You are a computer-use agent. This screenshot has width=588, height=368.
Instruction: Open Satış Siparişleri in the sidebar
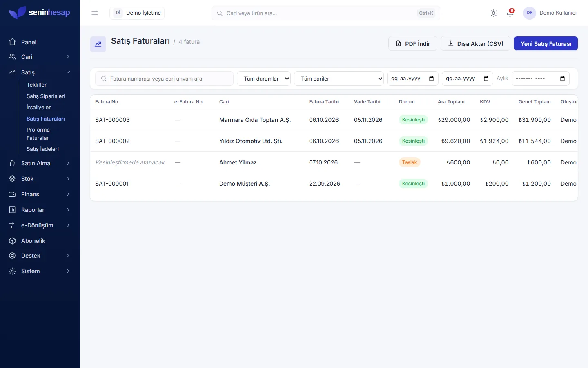(46, 96)
